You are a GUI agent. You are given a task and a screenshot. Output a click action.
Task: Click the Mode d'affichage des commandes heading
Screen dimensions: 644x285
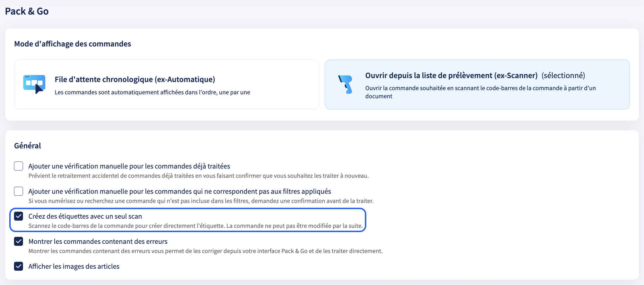coord(73,44)
